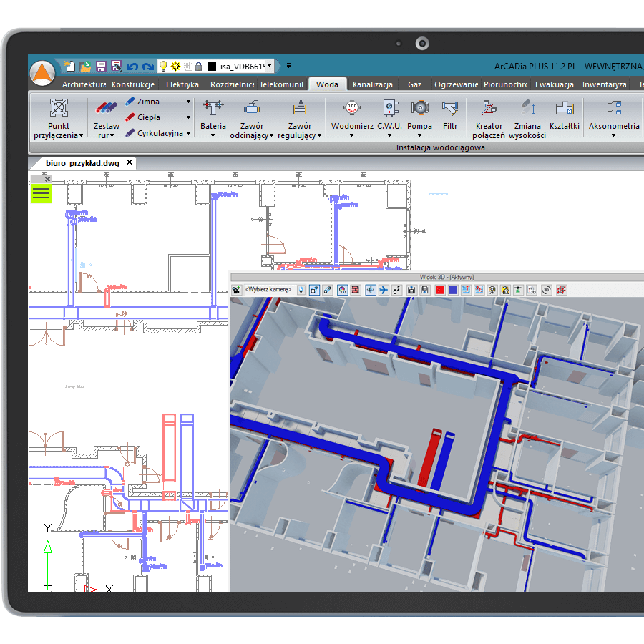Save the drawing with the floppy disk icon
Screen dimensions: 644x644
(x=101, y=66)
